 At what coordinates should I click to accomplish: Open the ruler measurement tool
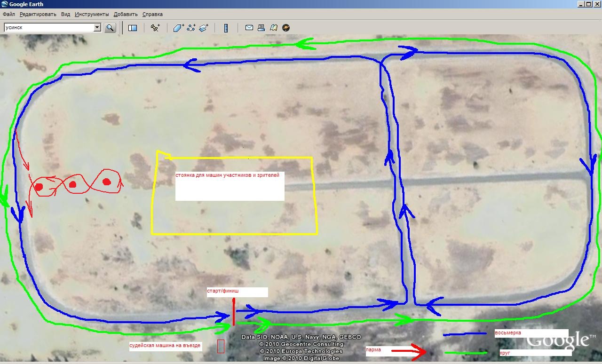click(x=226, y=28)
